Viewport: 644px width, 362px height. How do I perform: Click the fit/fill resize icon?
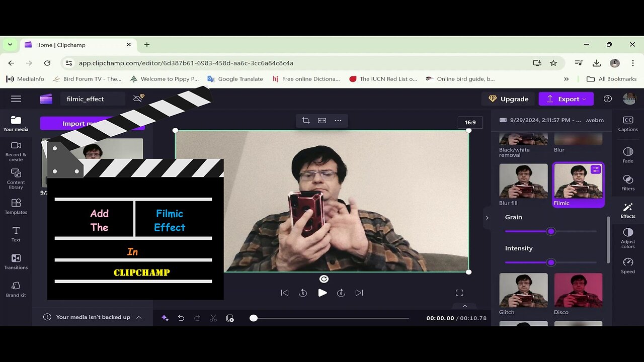tap(322, 120)
